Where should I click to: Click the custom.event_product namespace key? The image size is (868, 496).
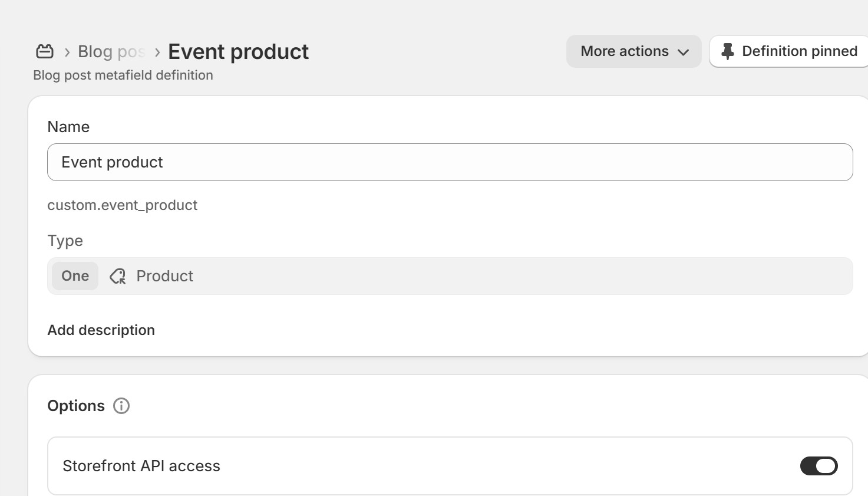click(123, 205)
